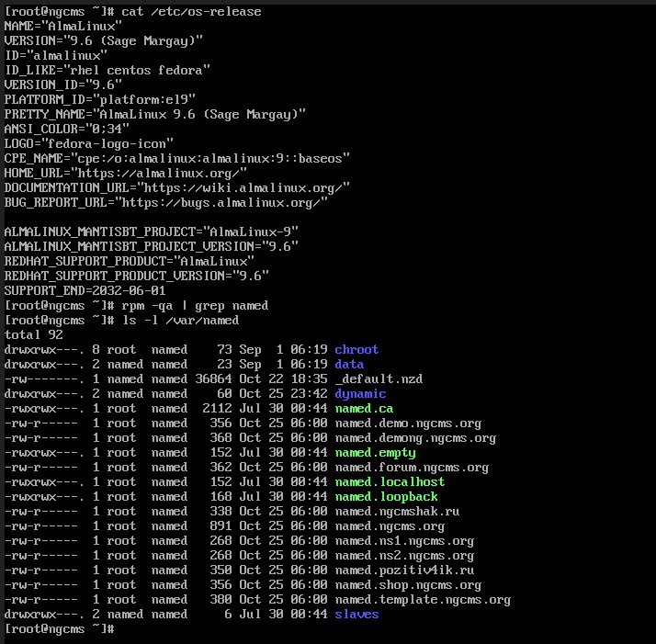656x644 pixels.
Task: Click the blue data directory entry
Action: pos(349,364)
